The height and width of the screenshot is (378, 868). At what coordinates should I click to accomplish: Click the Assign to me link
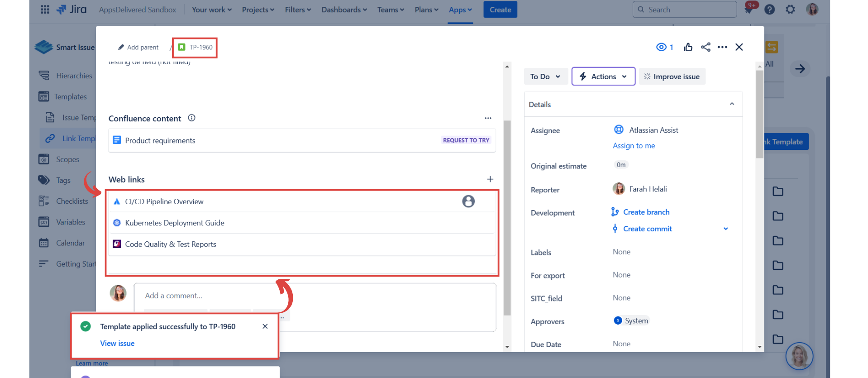(x=634, y=146)
